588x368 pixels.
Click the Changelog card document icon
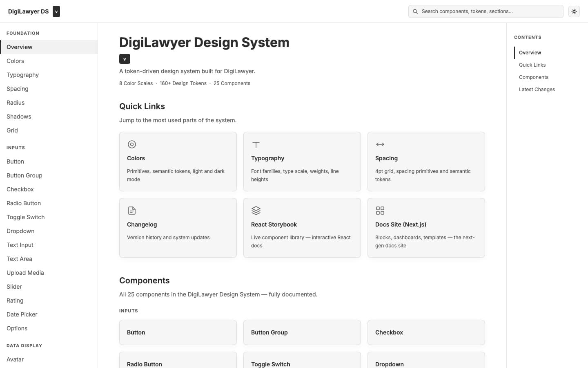132,211
